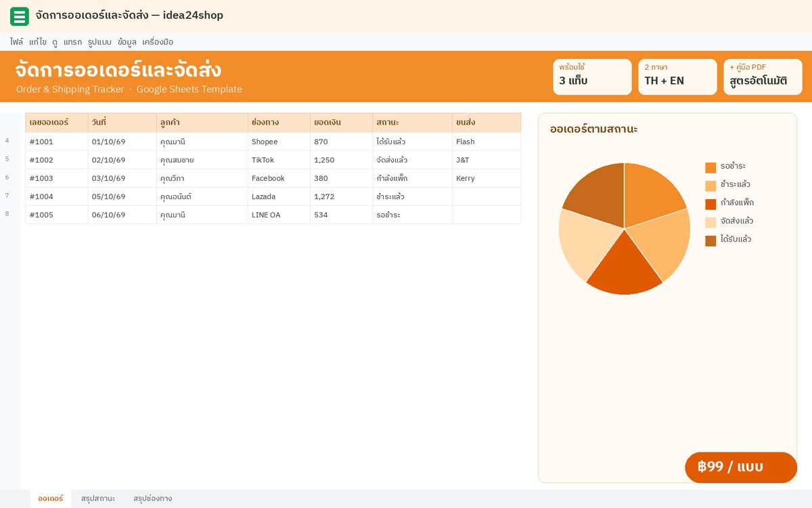The image size is (812, 508).
Task: Click the amount cell 534
Action: coord(341,215)
